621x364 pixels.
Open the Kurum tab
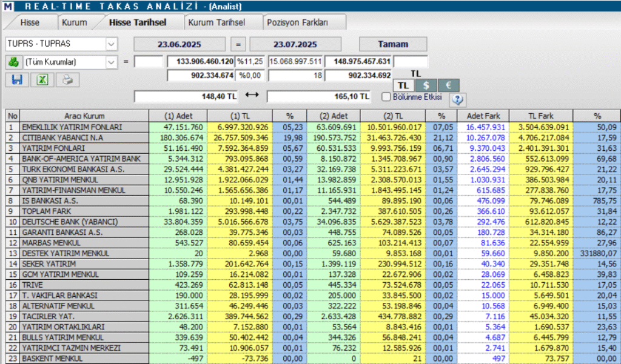(x=75, y=22)
